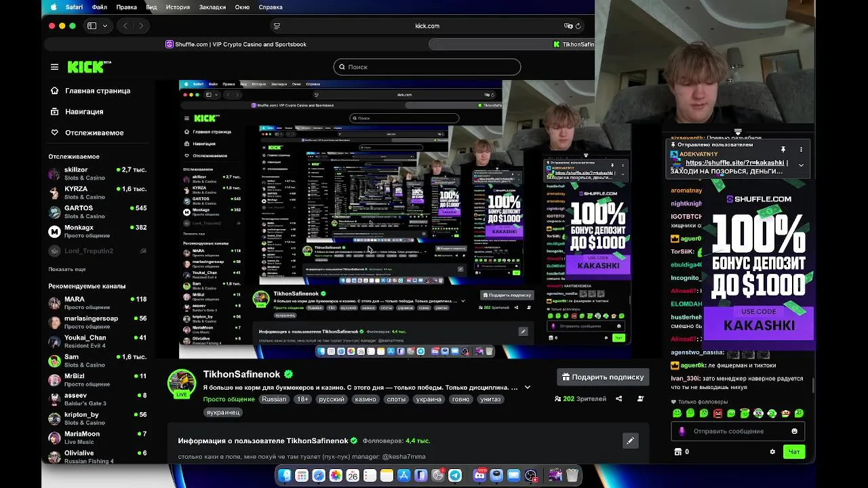Open MariaMoon recommended channel
This screenshot has width=868, height=488.
[x=98, y=437]
